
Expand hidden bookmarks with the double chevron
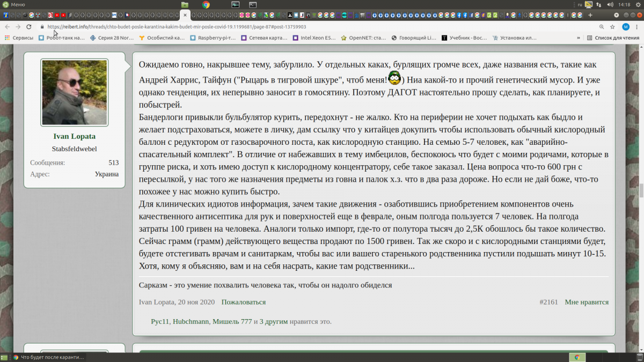point(579,38)
